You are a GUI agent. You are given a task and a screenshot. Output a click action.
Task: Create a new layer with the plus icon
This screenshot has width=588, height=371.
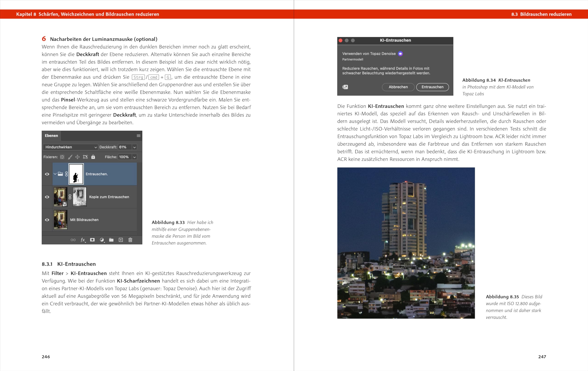tap(121, 240)
